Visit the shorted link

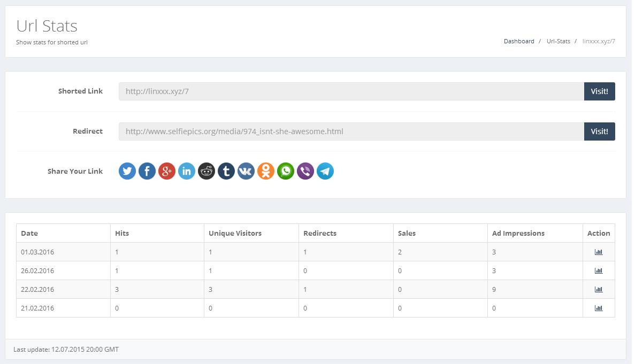coord(599,91)
